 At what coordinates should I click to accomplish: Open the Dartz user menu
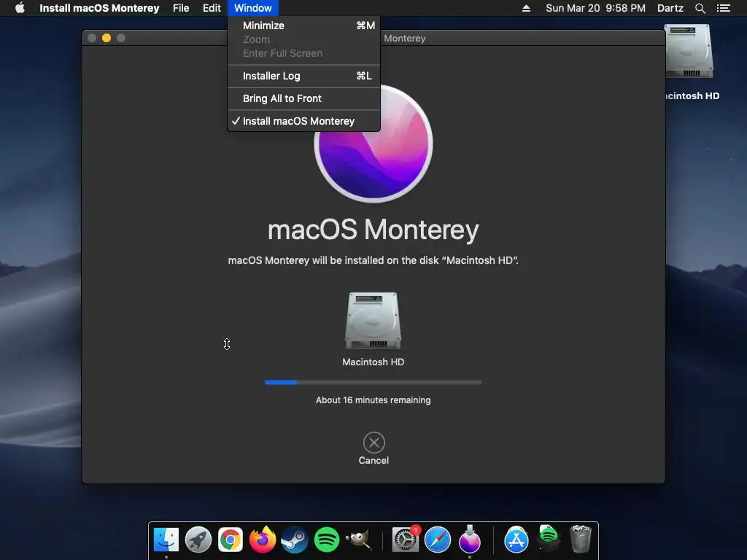pyautogui.click(x=670, y=8)
